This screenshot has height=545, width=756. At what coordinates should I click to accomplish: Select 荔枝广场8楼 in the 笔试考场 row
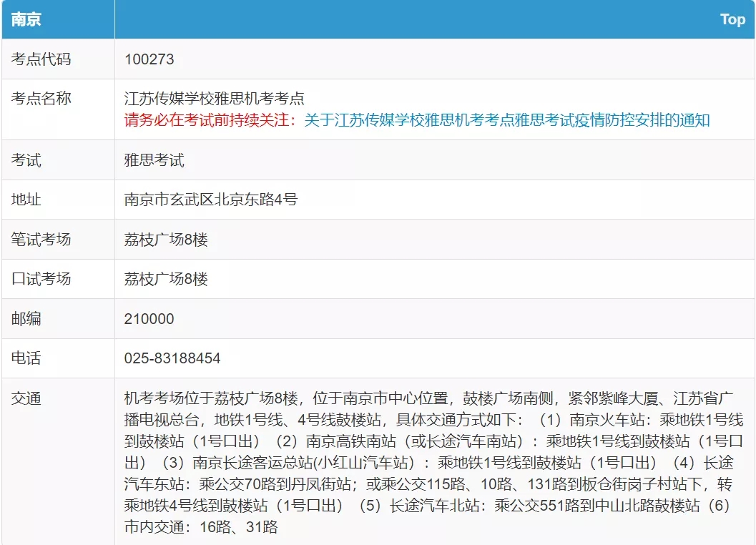pyautogui.click(x=166, y=239)
